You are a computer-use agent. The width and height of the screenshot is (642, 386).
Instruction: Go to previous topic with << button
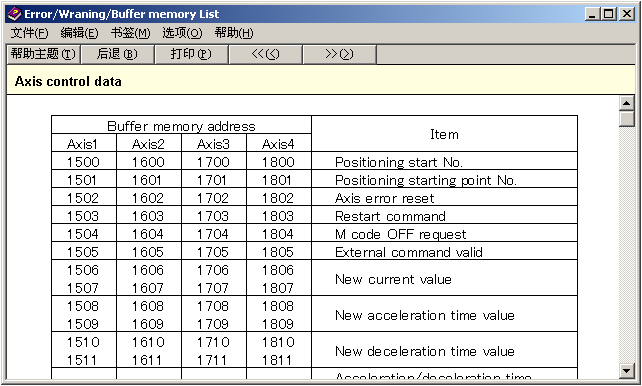tap(266, 54)
